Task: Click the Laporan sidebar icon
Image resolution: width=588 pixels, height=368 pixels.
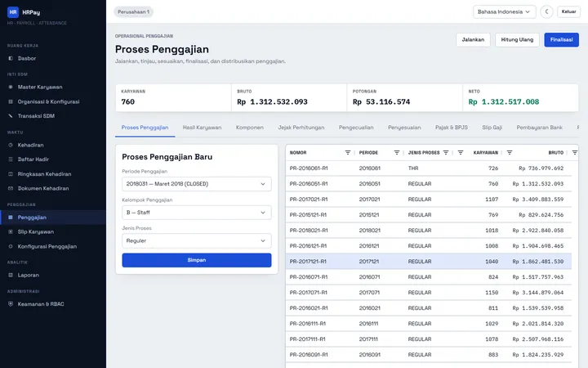Action: click(11, 276)
